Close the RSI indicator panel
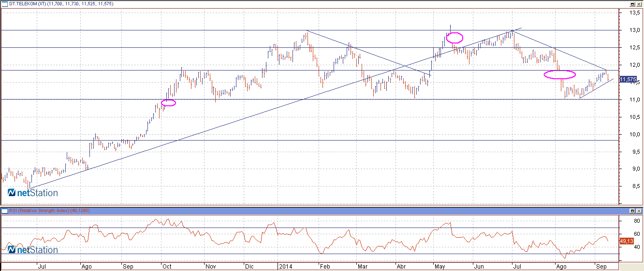 pyautogui.click(x=639, y=211)
